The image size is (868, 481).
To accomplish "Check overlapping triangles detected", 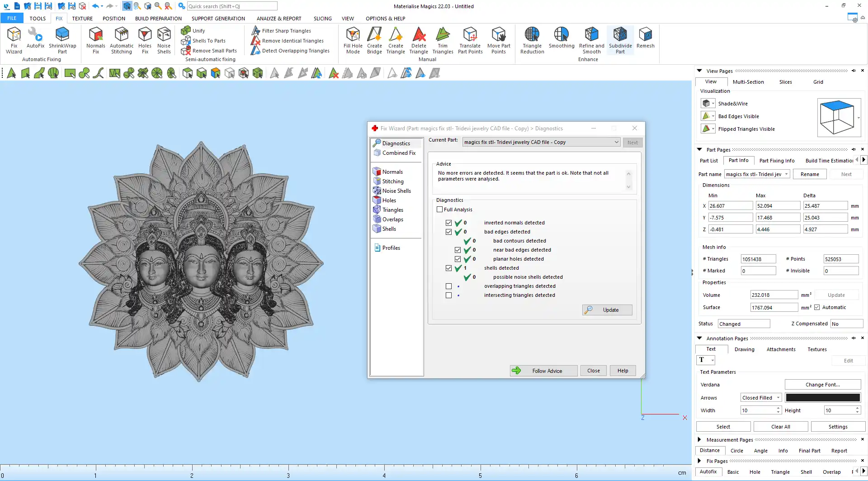I will tap(448, 286).
